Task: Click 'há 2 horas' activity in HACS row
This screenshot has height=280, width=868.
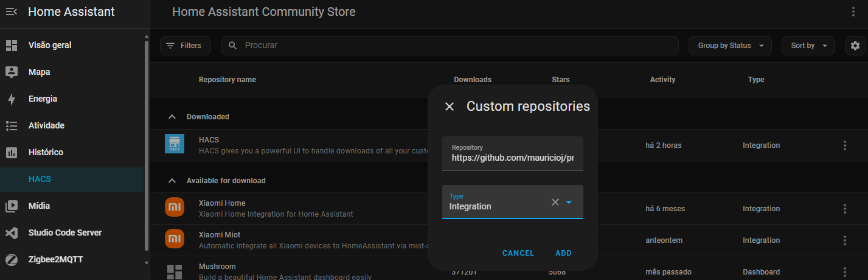Action: pos(664,145)
